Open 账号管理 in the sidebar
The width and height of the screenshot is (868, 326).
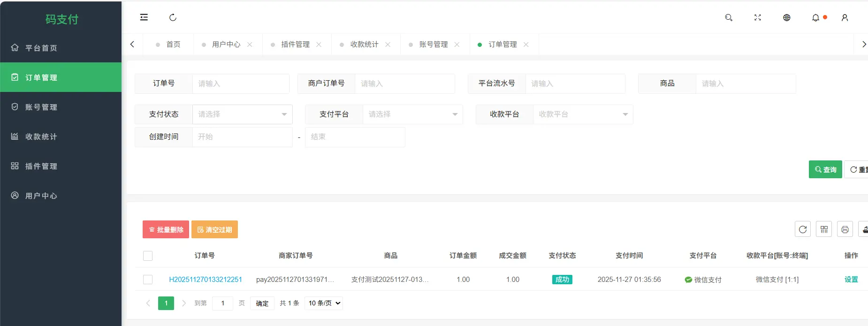(x=41, y=107)
